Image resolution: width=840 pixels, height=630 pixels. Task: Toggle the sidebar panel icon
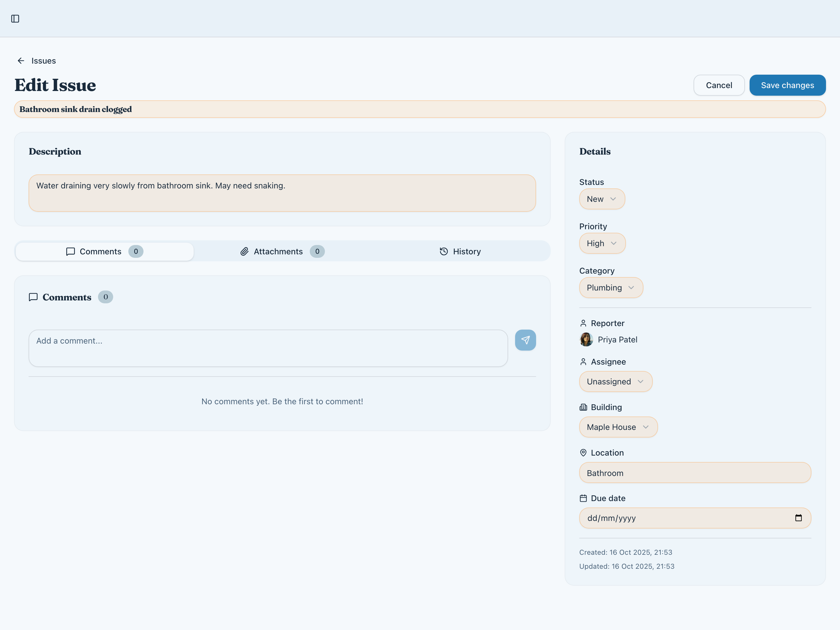(x=15, y=19)
